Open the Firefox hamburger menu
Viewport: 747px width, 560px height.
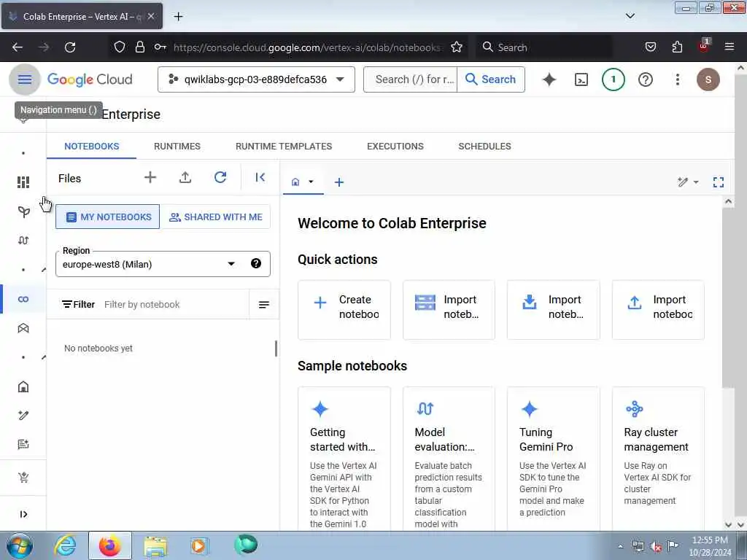point(729,47)
